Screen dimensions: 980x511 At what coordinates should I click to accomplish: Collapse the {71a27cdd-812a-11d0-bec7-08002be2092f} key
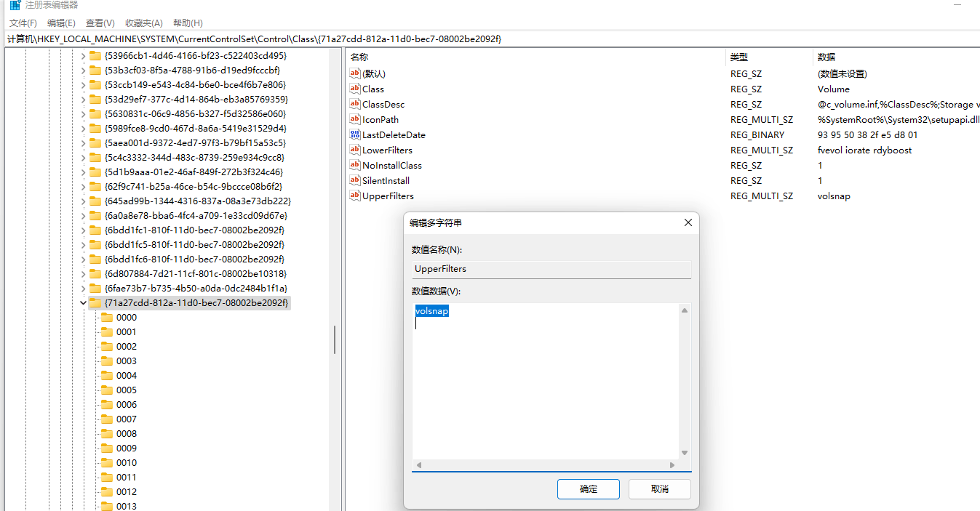point(83,303)
